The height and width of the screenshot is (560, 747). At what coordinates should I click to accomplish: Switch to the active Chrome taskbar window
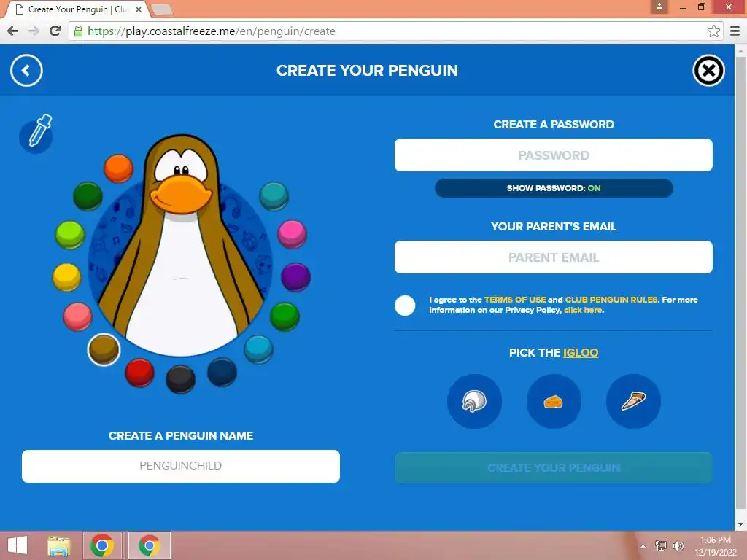point(149,545)
